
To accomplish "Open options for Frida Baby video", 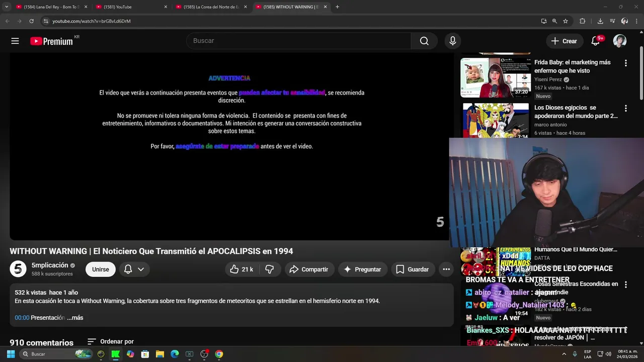I will 626,63.
